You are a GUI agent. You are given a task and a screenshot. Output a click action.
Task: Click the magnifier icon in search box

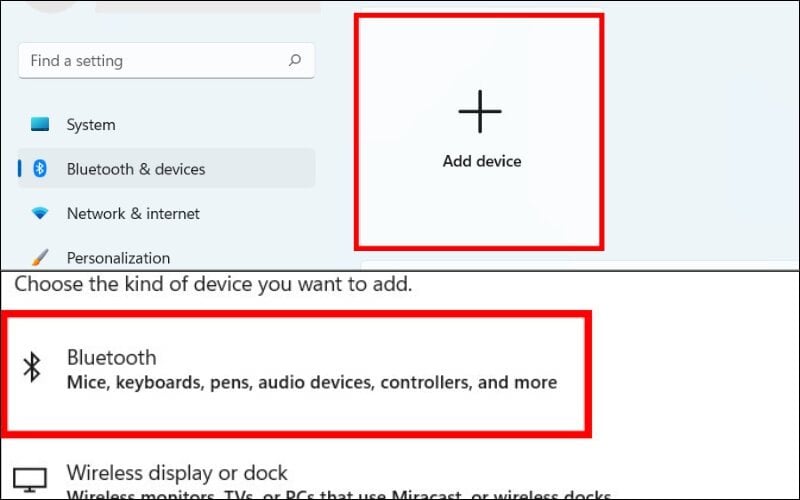pos(294,60)
